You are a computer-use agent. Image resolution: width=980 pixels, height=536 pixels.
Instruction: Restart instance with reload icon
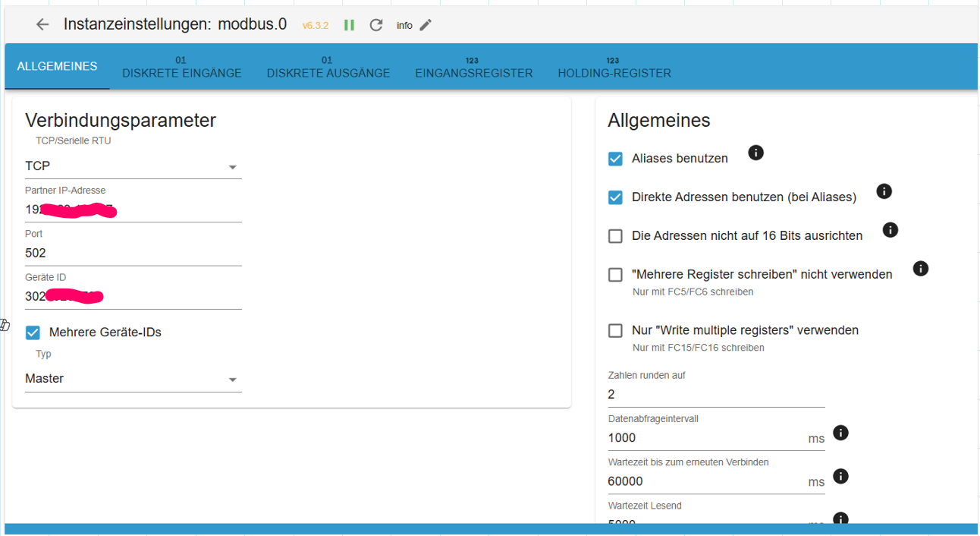(376, 25)
